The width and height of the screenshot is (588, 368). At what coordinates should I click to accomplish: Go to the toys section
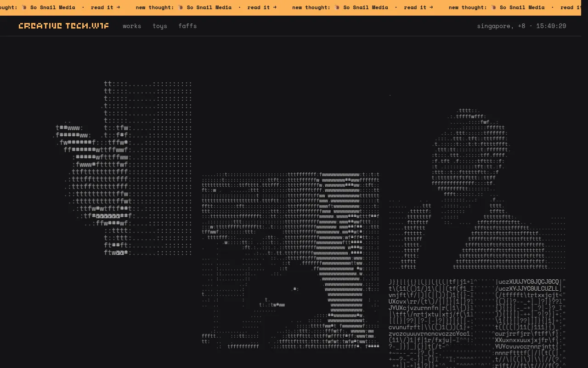(160, 26)
